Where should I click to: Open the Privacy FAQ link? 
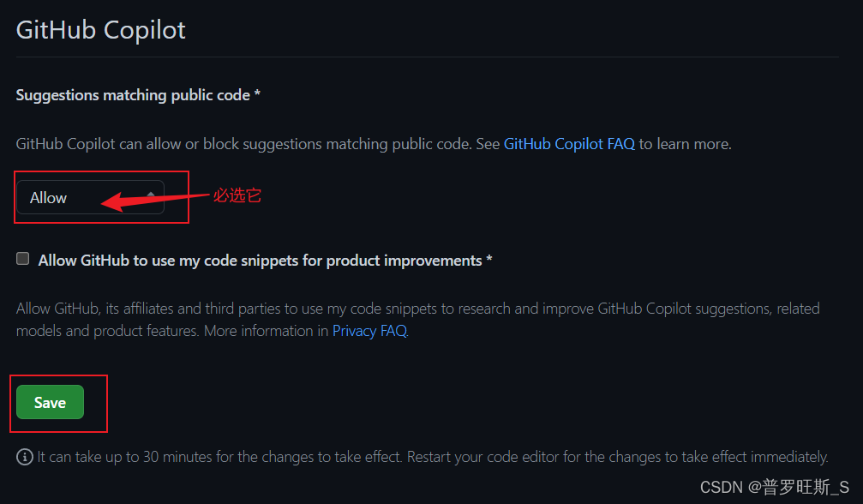click(x=369, y=330)
